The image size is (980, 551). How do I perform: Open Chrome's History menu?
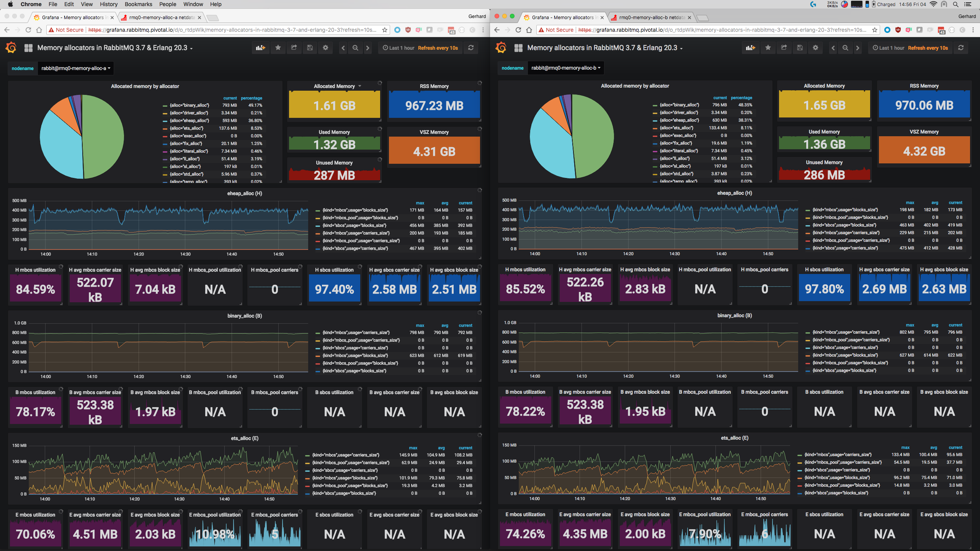(109, 4)
